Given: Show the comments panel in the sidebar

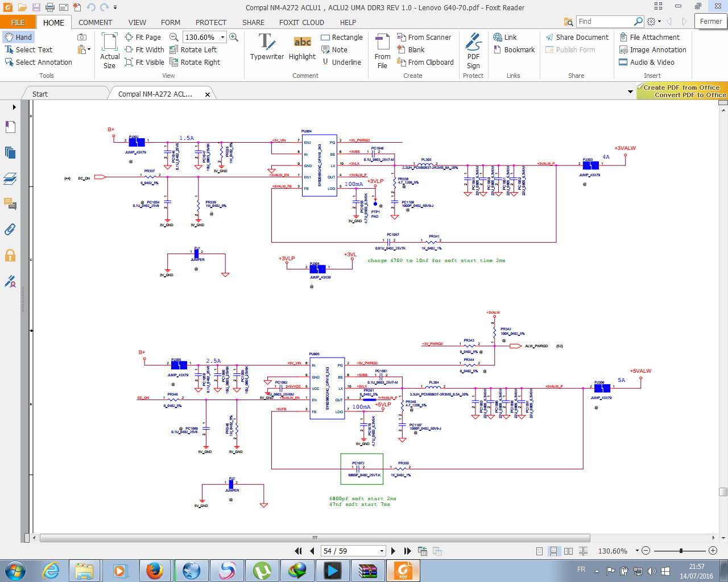Looking at the screenshot, I should 10,203.
